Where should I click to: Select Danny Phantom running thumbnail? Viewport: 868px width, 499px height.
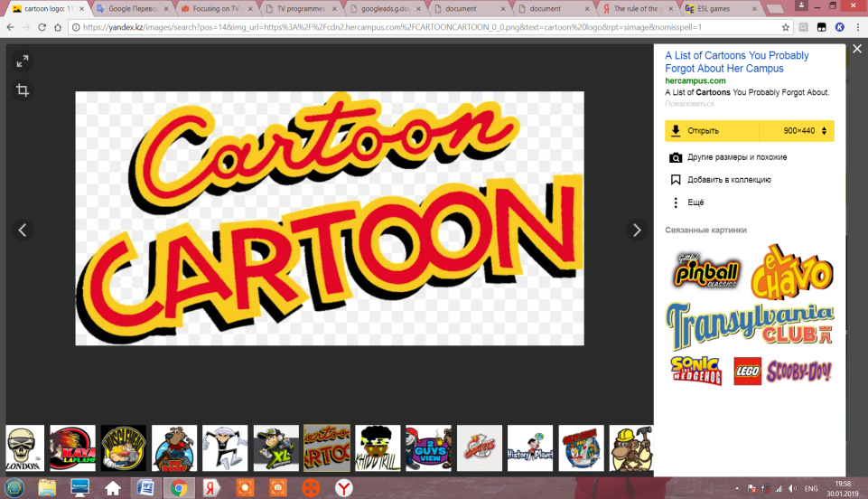click(x=225, y=448)
